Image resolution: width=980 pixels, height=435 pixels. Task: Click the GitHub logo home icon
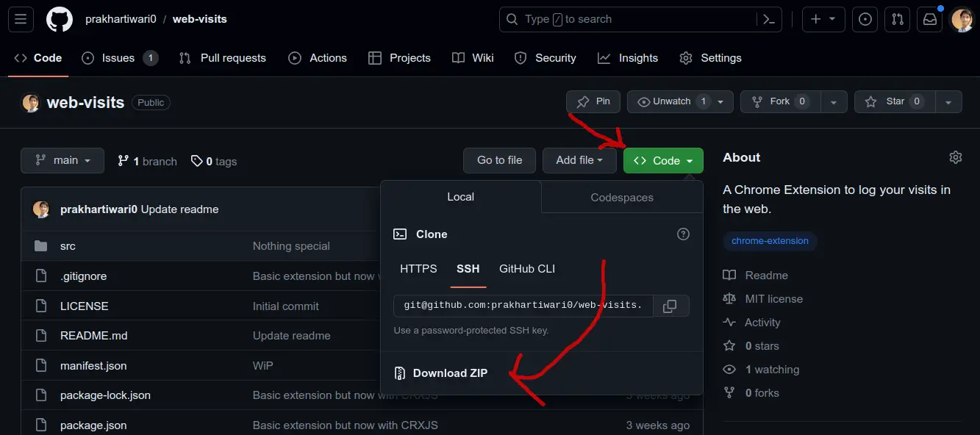60,19
